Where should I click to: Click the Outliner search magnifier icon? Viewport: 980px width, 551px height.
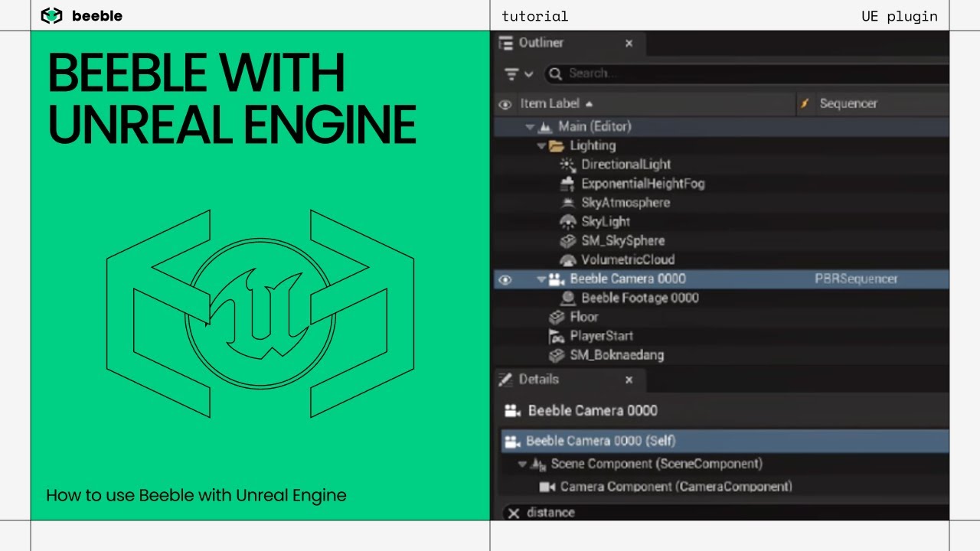pyautogui.click(x=555, y=73)
